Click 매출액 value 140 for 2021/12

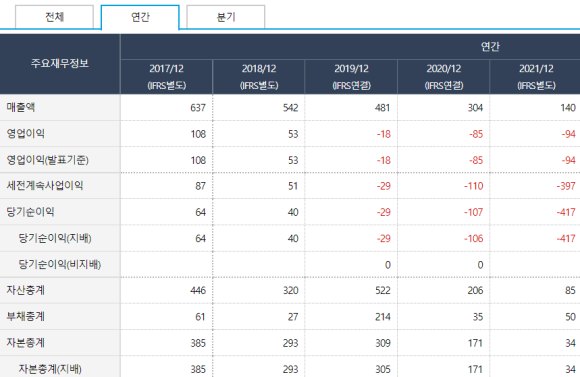pyautogui.click(x=568, y=108)
